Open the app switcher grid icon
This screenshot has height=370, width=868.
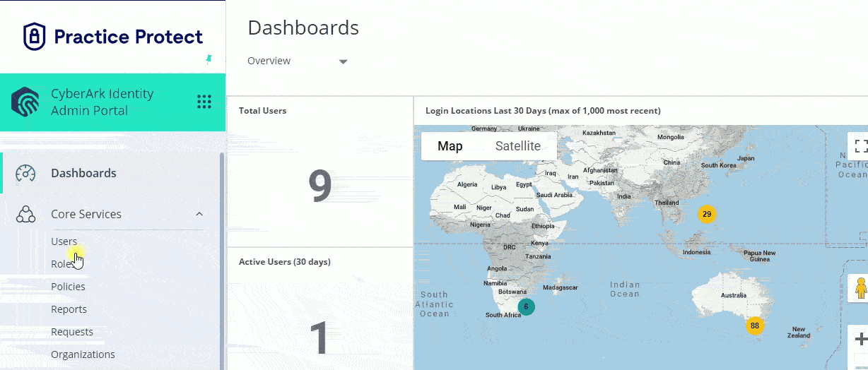pyautogui.click(x=204, y=102)
